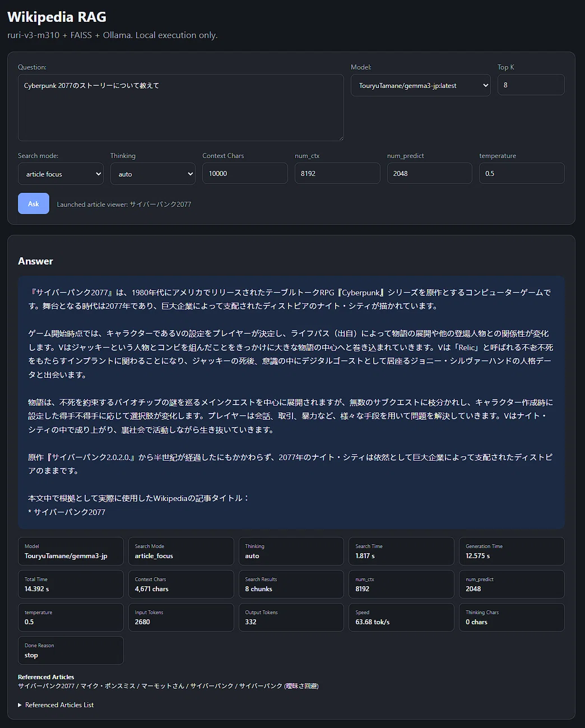Click the answer's cited article bullet サイバーパンク2077
Screen dimensions: 585x728
(67, 512)
